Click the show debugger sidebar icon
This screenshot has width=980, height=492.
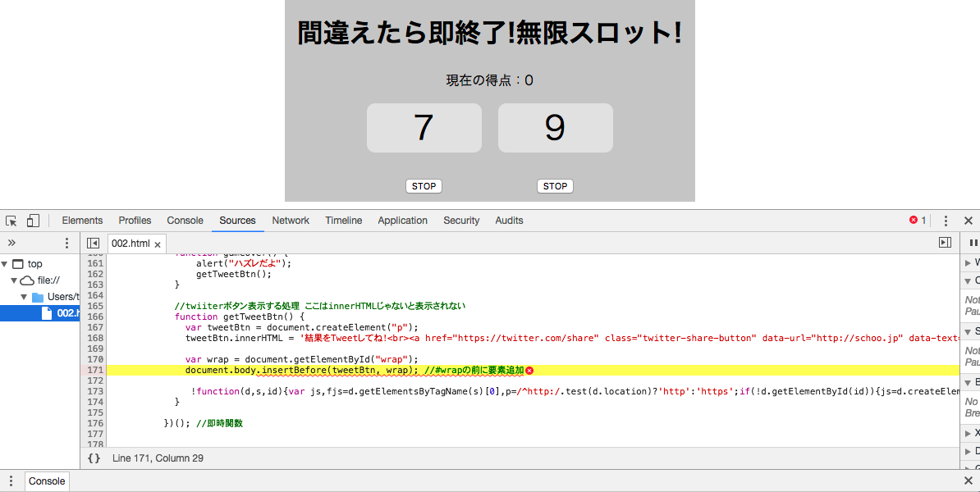click(x=945, y=243)
